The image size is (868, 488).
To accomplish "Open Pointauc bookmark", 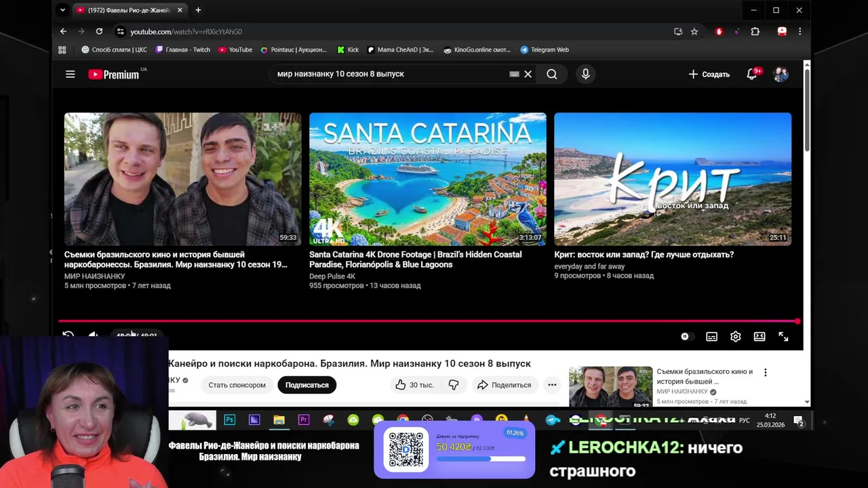I will [293, 49].
